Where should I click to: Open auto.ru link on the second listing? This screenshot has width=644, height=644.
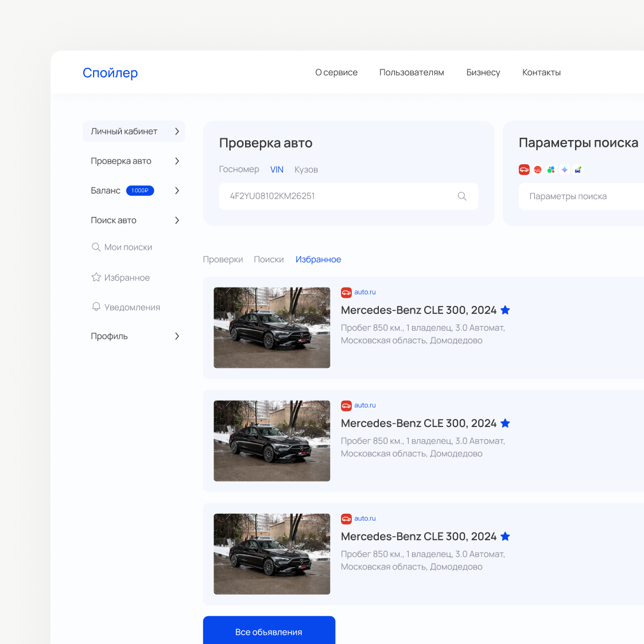(364, 405)
